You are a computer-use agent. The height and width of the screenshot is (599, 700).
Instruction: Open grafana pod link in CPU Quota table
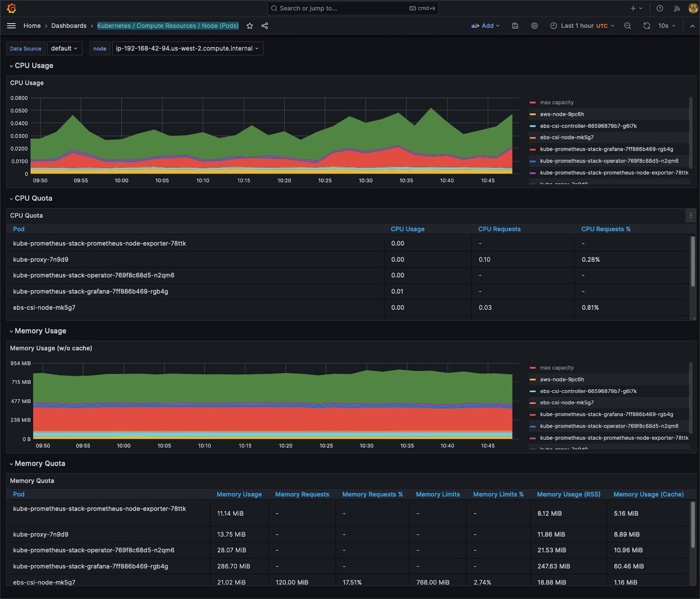[91, 292]
